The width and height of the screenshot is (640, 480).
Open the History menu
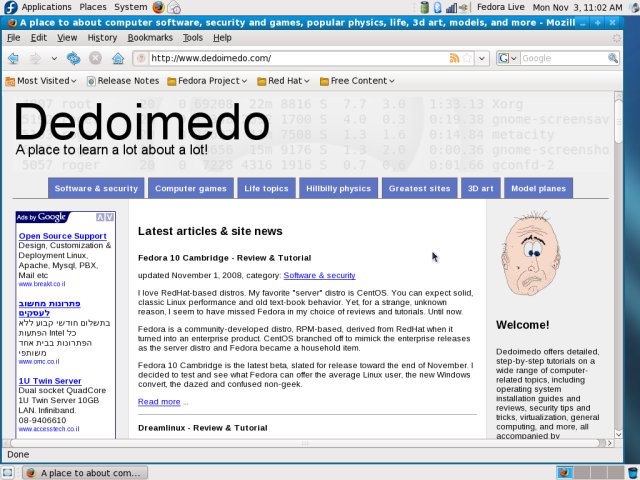coord(102,38)
